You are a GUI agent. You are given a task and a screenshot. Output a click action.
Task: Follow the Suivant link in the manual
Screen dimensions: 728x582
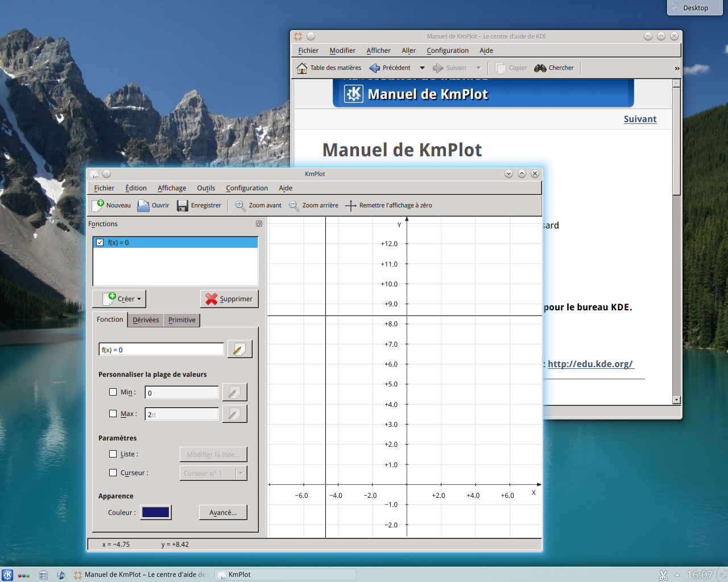[x=640, y=119]
